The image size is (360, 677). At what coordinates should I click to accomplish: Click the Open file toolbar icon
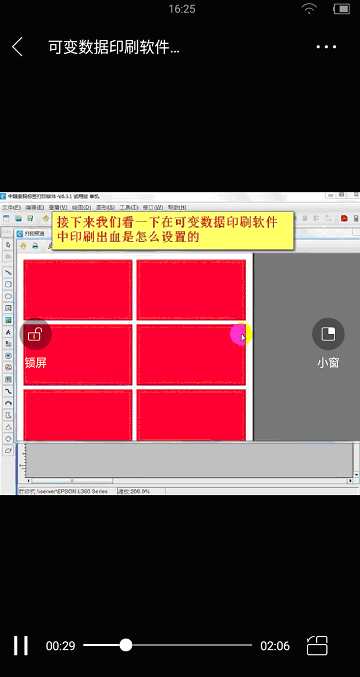tap(19, 218)
